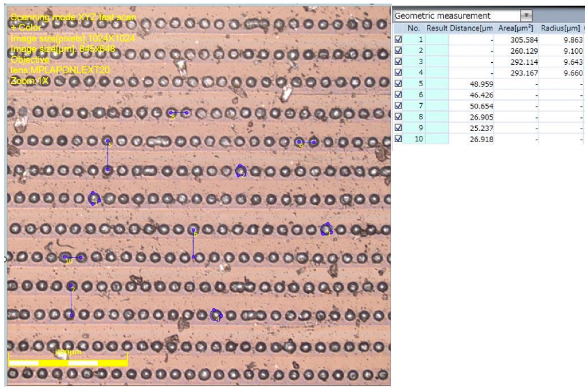Open the Geometric measurement dropdown arrow
Image resolution: width=588 pixels, height=390 pixels.
[526, 16]
